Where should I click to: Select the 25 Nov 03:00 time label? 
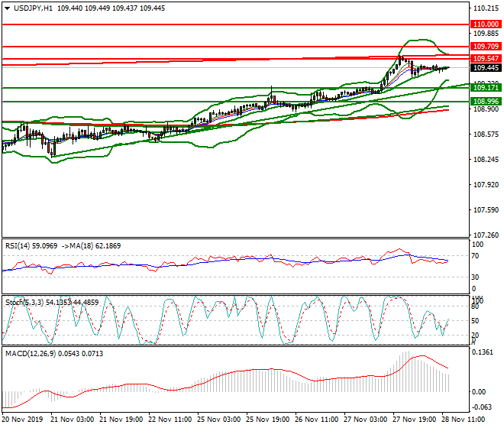click(x=219, y=420)
